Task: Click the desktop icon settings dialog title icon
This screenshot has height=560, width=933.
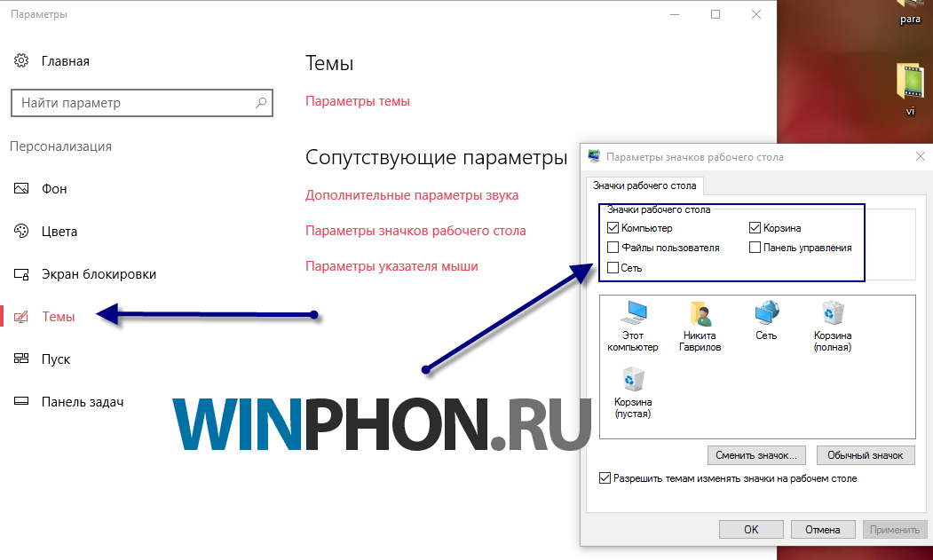Action: pos(594,156)
